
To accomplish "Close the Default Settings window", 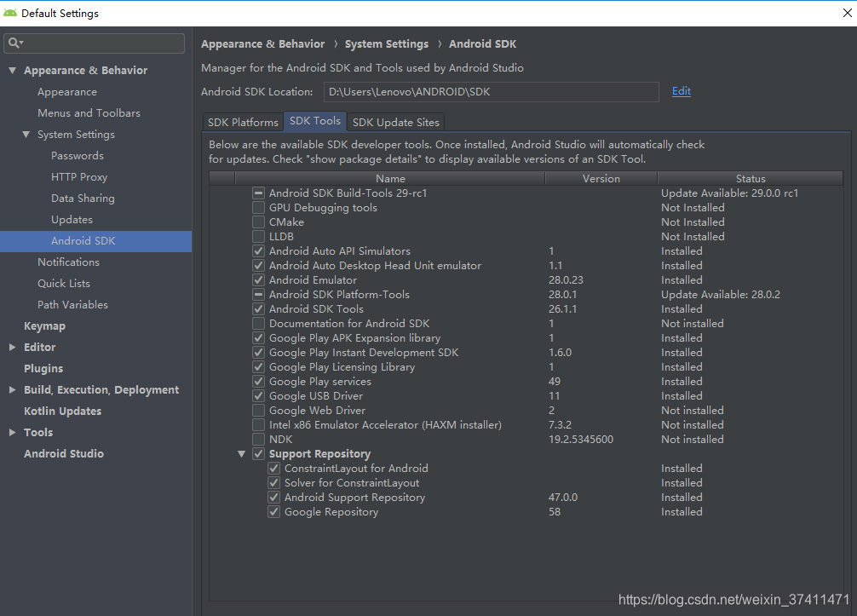I will click(847, 13).
